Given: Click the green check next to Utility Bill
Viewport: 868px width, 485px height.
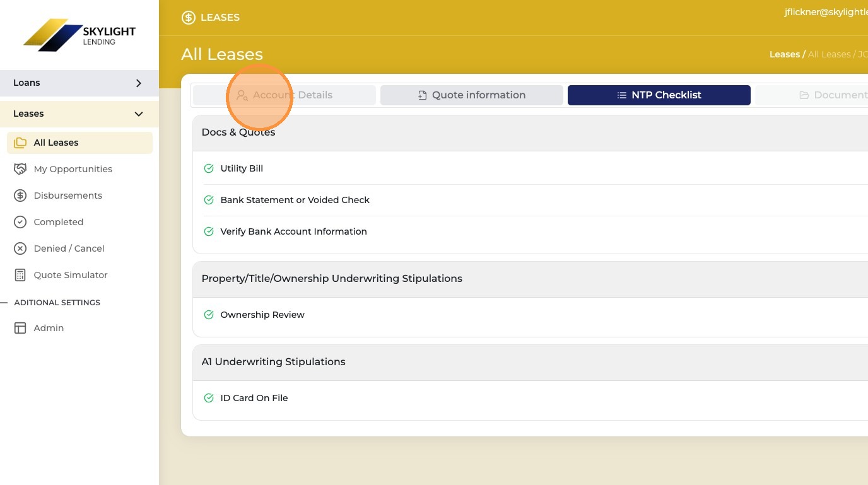Looking at the screenshot, I should [x=209, y=168].
